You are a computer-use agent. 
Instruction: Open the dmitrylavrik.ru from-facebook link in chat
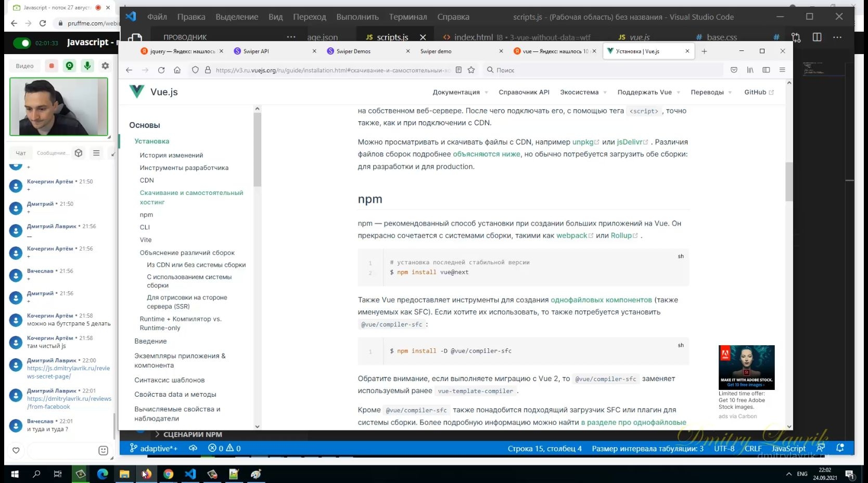(69, 403)
